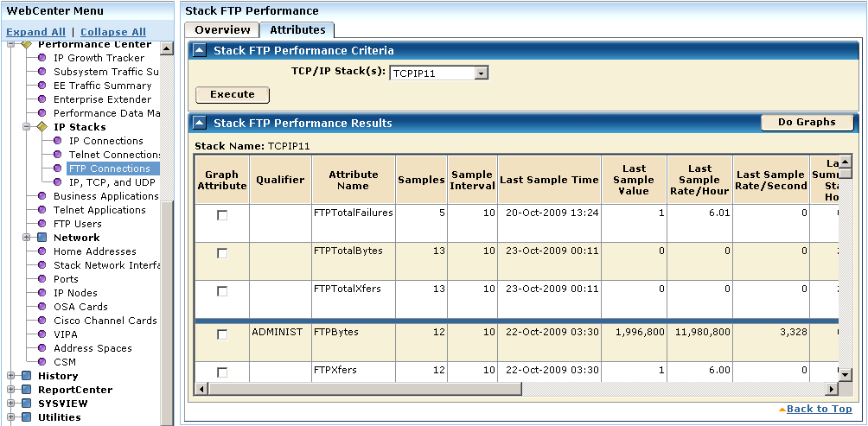868x426 pixels.
Task: Click the IP Stacks diamond folder icon
Action: coord(42,127)
